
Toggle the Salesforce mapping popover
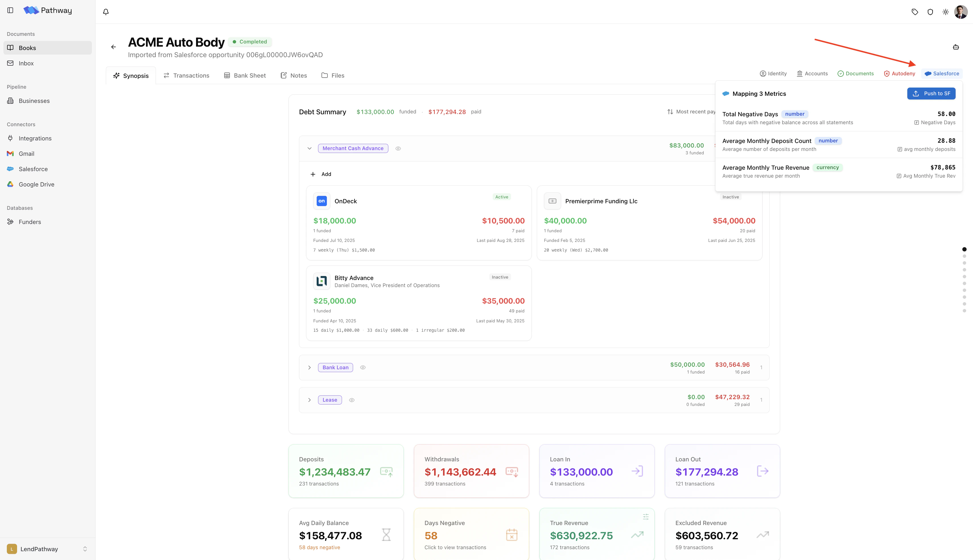[942, 73]
